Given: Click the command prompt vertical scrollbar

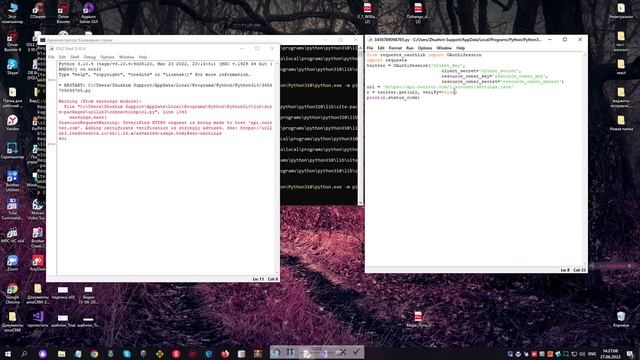Looking at the screenshot, I should (360, 125).
